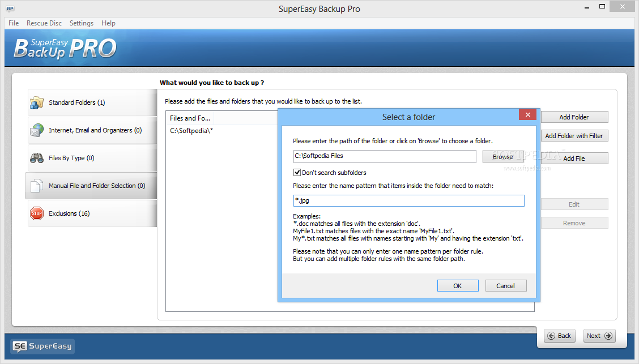Select Files By Type (0) tab
The height and width of the screenshot is (364, 639).
92,158
